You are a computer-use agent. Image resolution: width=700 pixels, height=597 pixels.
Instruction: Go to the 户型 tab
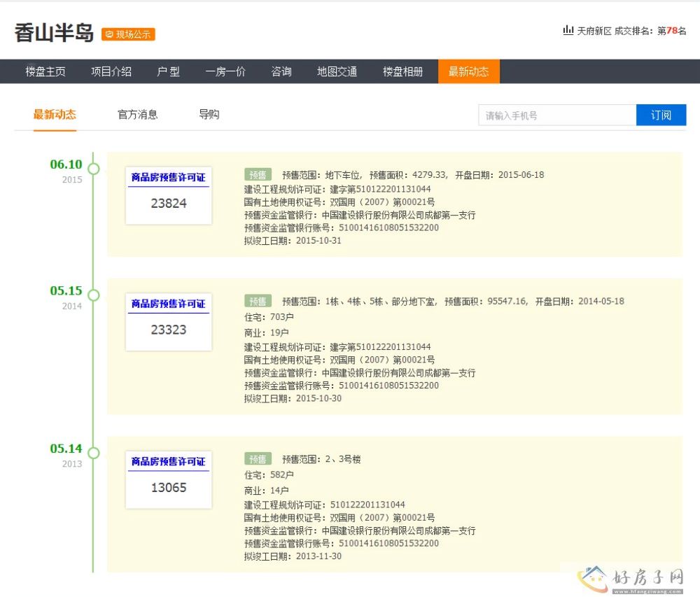pyautogui.click(x=168, y=71)
